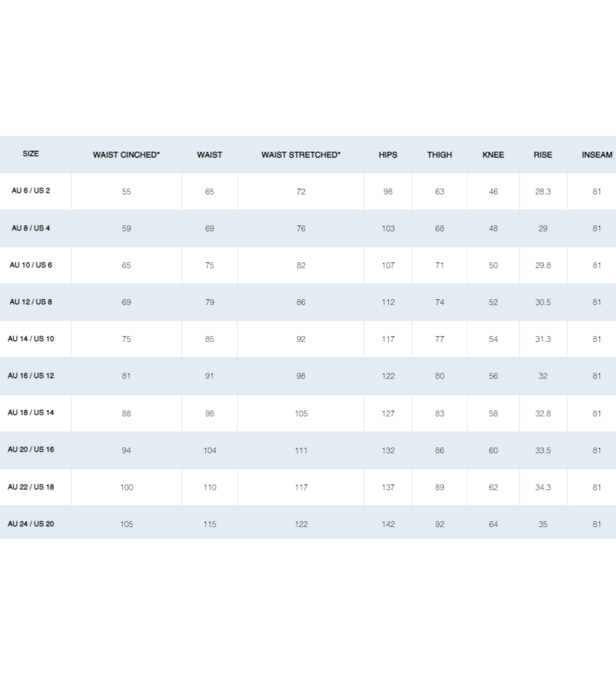Screen dimensions: 616x693
Task: Click the 142 hips value cell
Action: pos(388,524)
